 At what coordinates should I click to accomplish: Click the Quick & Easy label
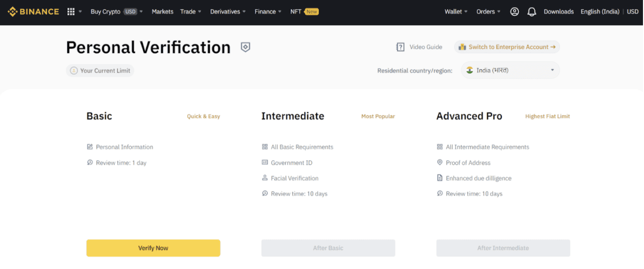coord(204,116)
